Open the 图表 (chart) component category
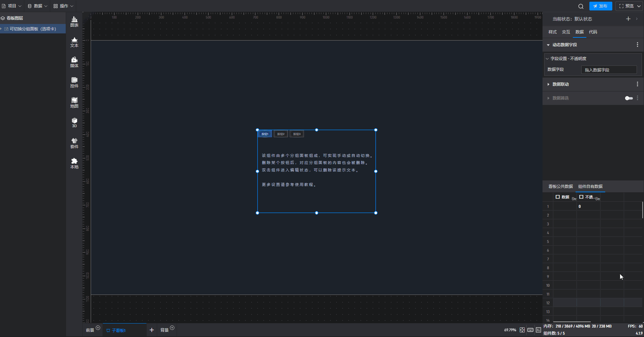The image size is (644, 337). [74, 22]
